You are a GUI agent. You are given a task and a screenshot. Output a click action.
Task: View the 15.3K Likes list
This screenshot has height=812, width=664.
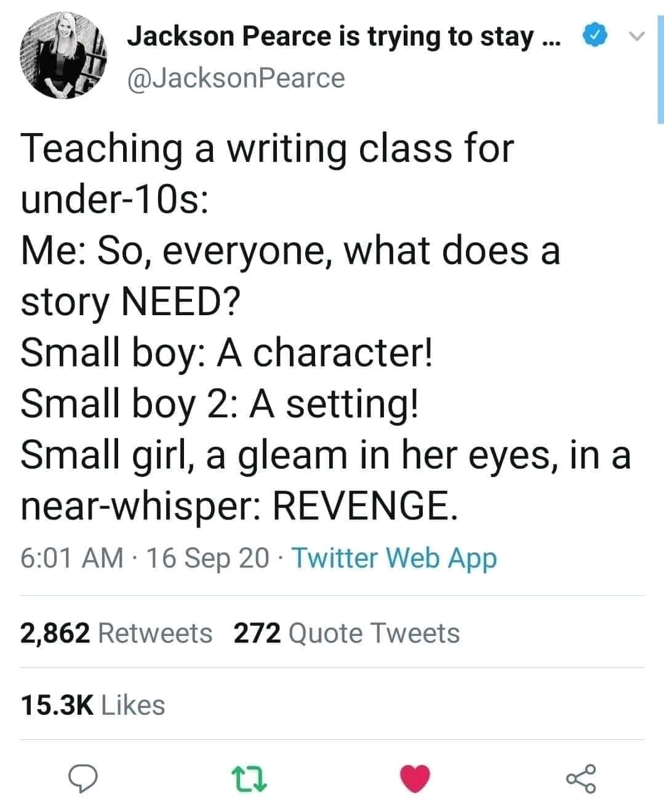93,705
